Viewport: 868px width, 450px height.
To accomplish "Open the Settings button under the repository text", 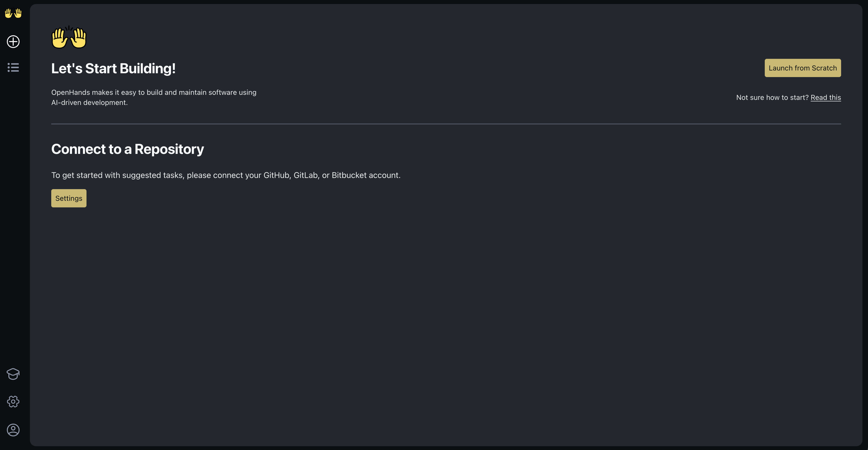I will click(x=68, y=198).
